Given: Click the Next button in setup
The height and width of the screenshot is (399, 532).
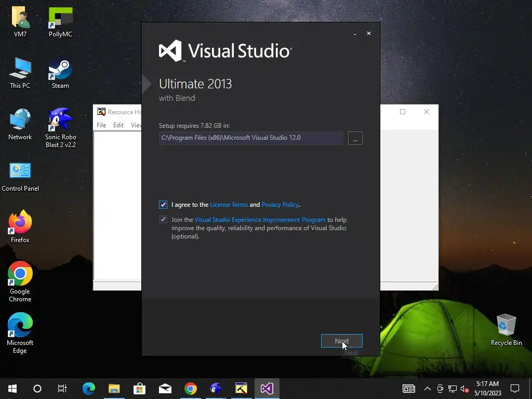Looking at the screenshot, I should [342, 341].
